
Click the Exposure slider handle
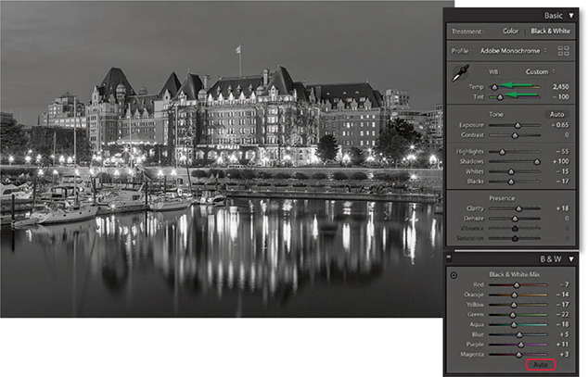518,125
